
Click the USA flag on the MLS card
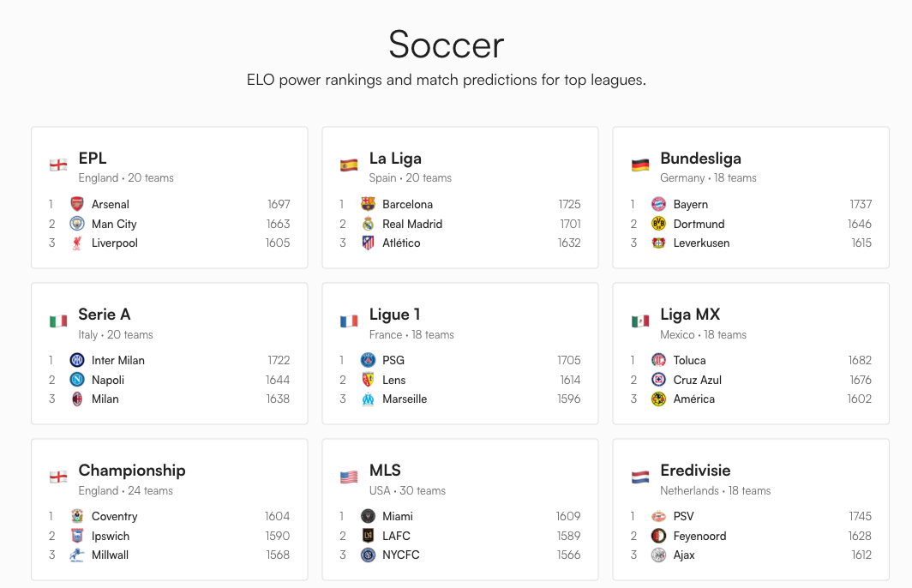pyautogui.click(x=348, y=474)
